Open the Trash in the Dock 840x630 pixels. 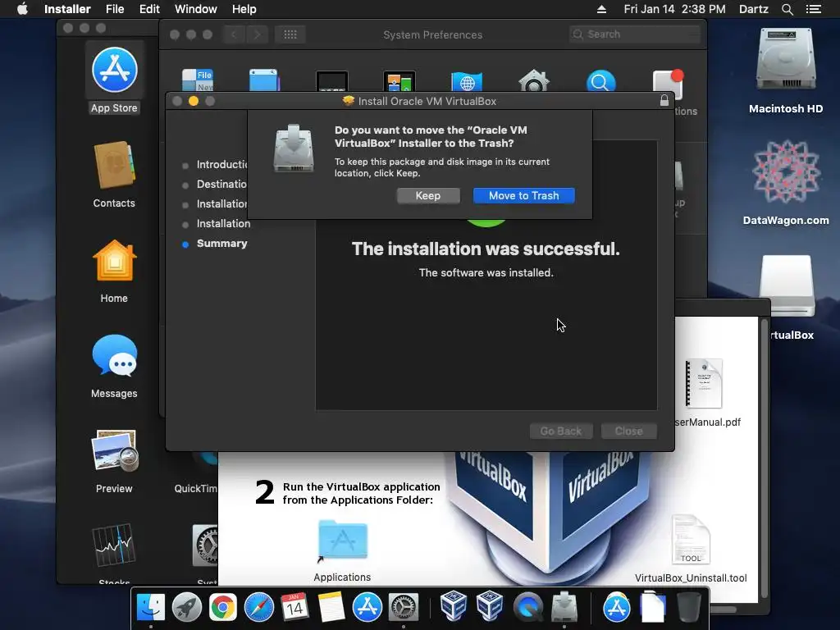pos(689,608)
